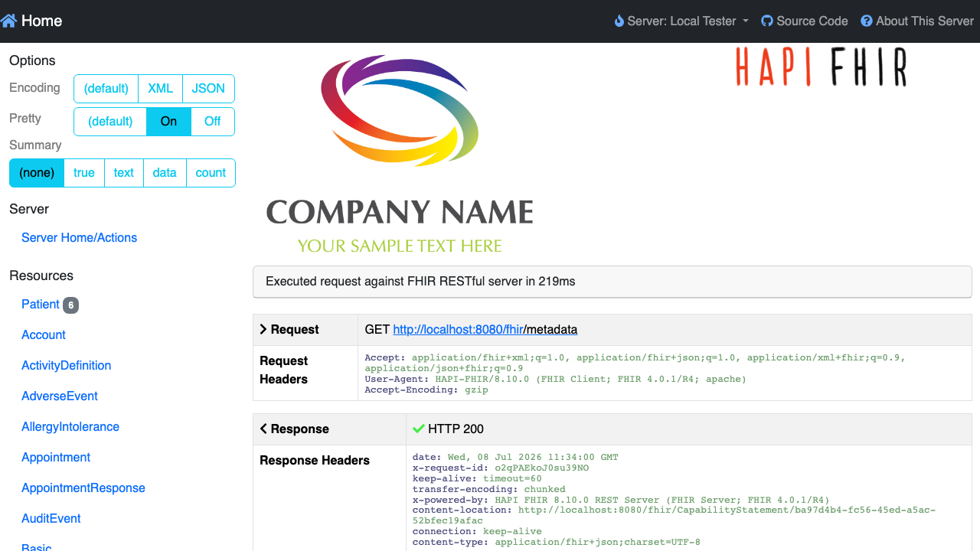This screenshot has height=551, width=980.
Task: Set Encoding to XML
Action: pyautogui.click(x=160, y=88)
